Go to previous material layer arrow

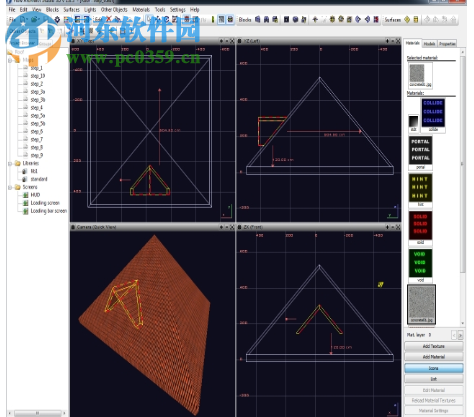[454, 335]
